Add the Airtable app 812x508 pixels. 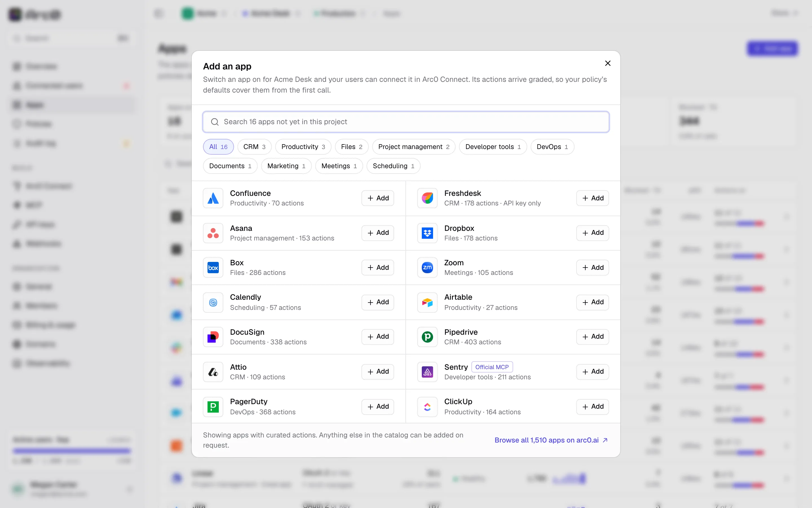pos(593,302)
